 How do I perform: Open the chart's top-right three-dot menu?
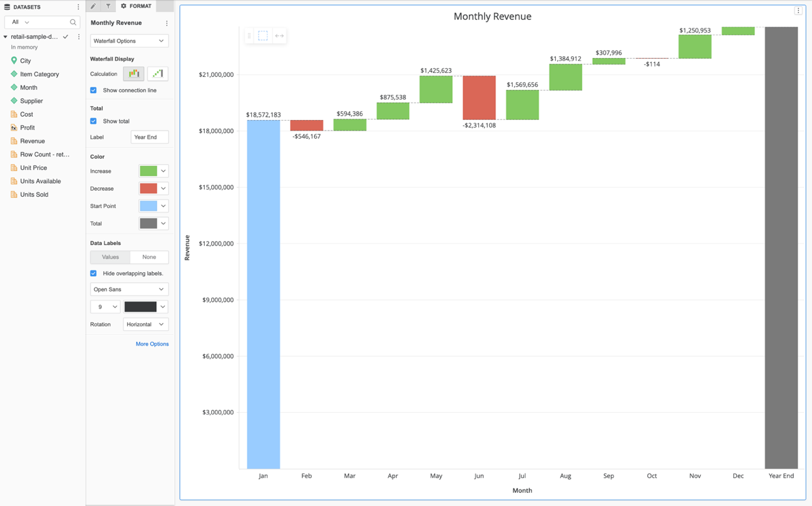pyautogui.click(x=798, y=11)
